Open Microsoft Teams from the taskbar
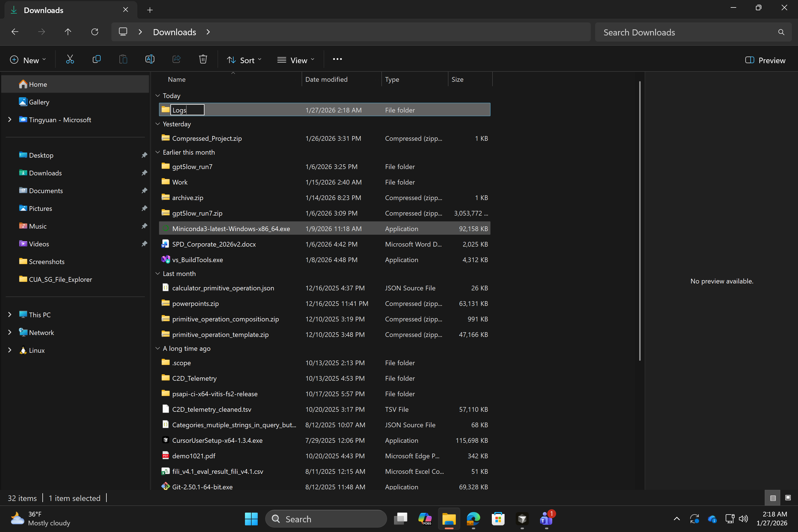This screenshot has width=798, height=532. [546, 518]
